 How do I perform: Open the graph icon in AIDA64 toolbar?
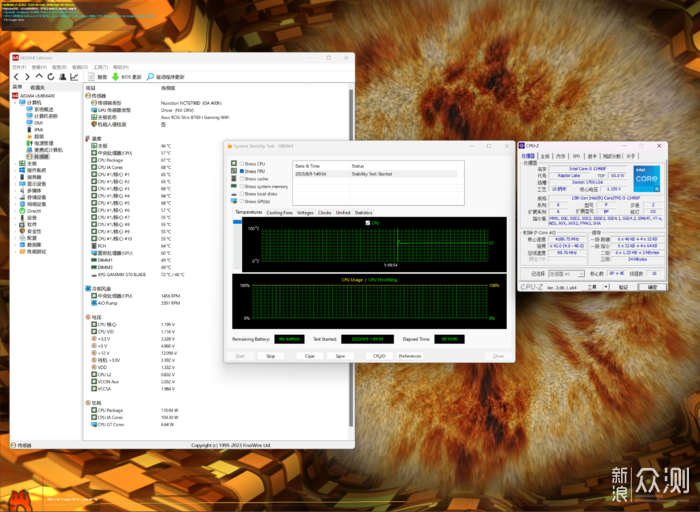point(74,77)
